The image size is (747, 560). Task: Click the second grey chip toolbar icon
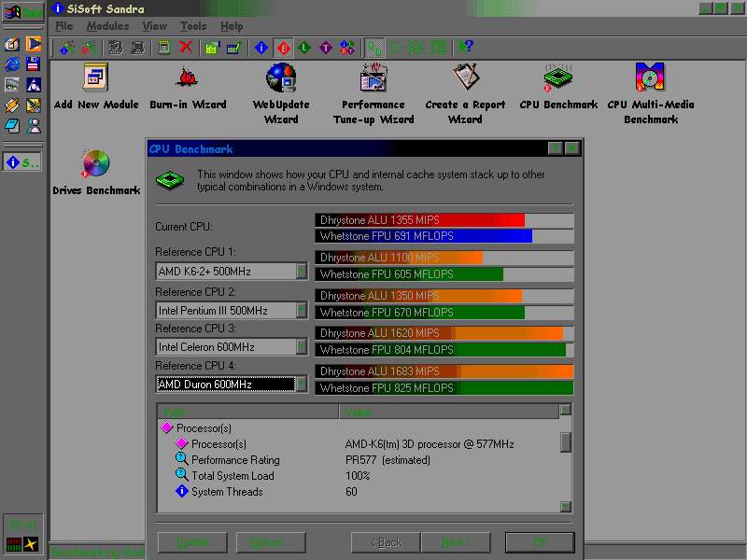(x=137, y=48)
